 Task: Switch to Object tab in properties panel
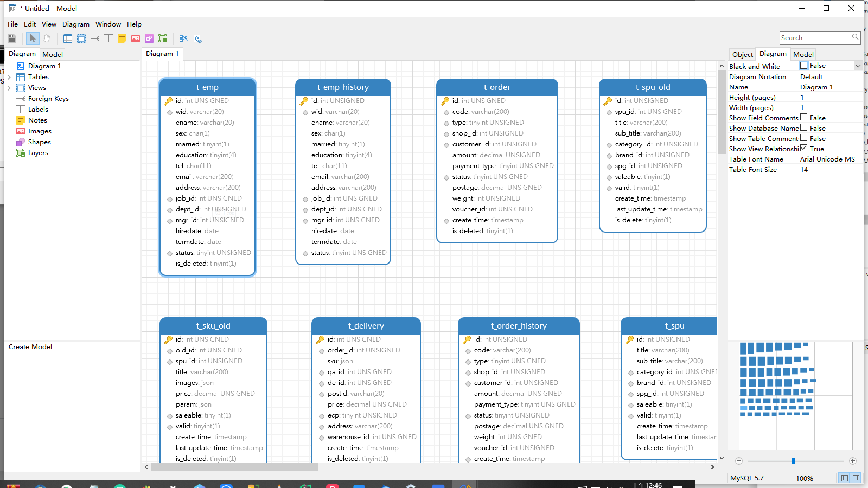[743, 54]
